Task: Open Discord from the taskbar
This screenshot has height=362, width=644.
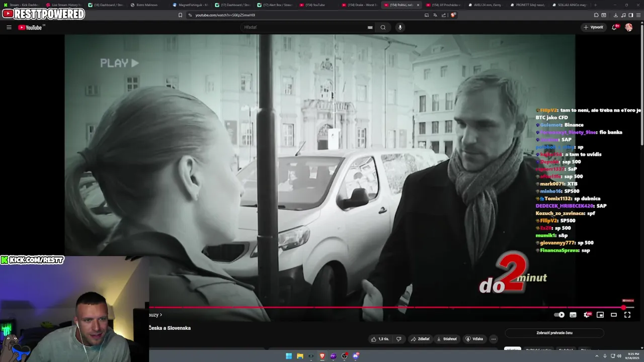Action: pyautogui.click(x=356, y=356)
